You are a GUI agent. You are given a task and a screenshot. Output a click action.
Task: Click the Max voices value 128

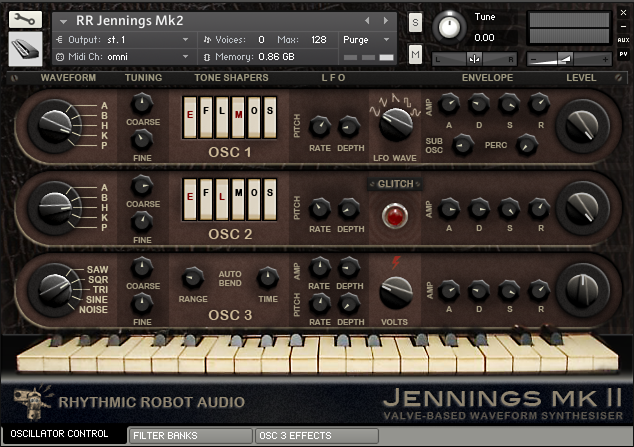coord(319,40)
